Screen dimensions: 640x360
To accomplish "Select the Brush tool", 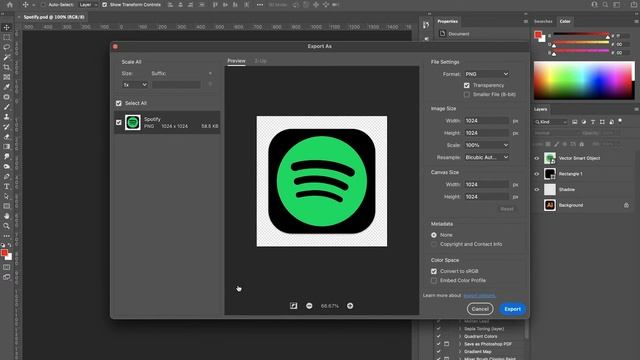I will 7,107.
